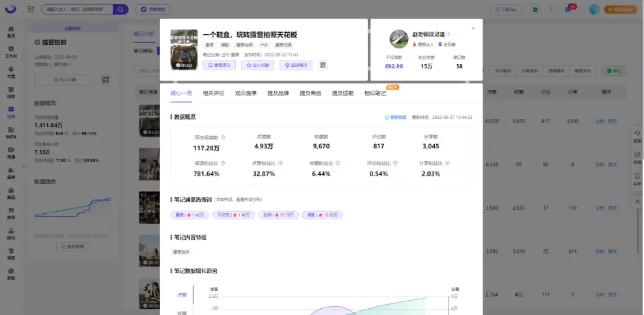Click the 监控笔记 button
This screenshot has width=644, height=315.
[296, 65]
